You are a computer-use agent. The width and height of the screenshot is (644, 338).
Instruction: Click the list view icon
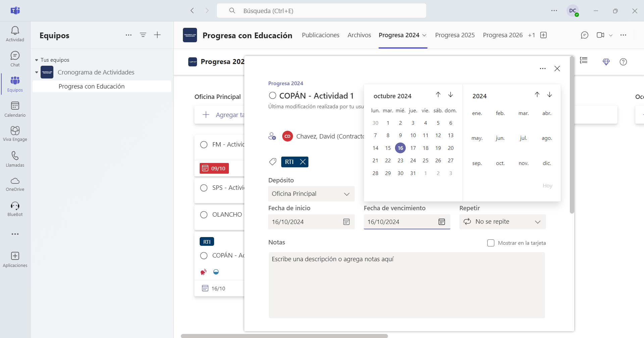coord(584,60)
